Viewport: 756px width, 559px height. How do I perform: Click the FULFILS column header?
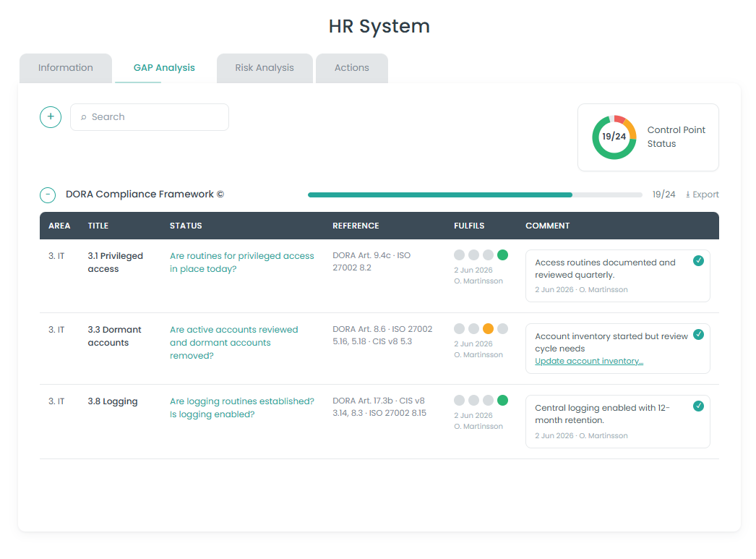pos(469,226)
